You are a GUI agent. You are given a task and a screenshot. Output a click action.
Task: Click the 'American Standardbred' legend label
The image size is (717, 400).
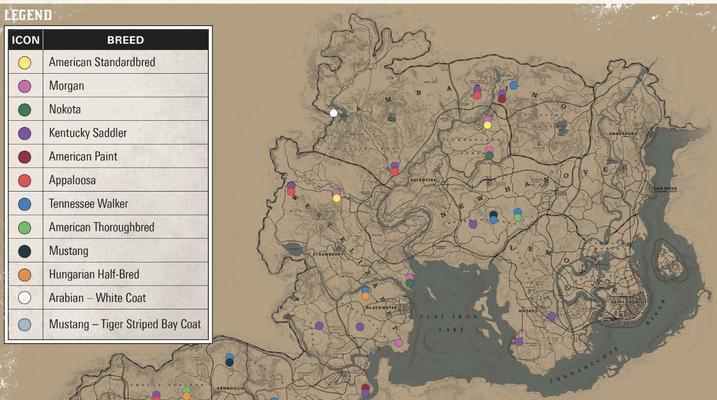[102, 62]
